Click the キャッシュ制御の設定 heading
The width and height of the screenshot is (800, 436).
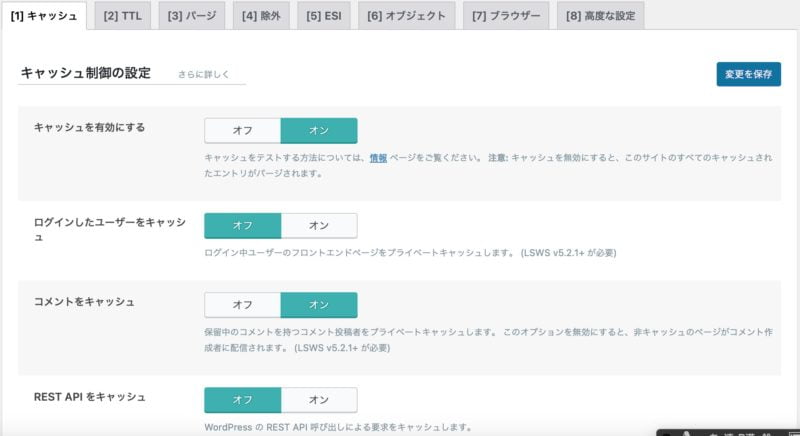point(85,73)
